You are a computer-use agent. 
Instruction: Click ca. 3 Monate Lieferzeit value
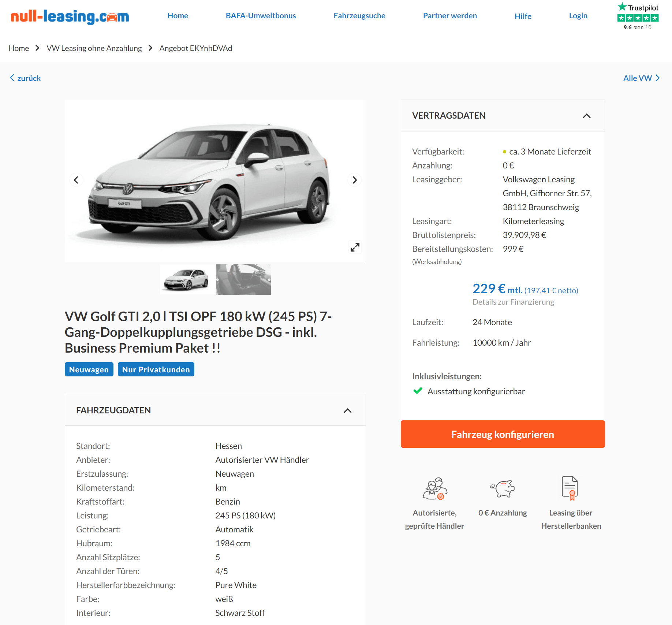point(550,152)
